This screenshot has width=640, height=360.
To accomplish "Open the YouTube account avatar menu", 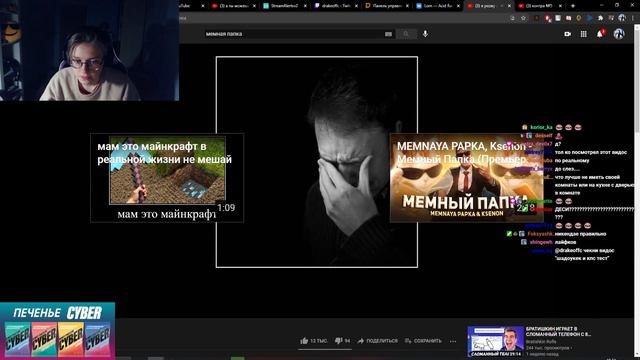I will 619,34.
